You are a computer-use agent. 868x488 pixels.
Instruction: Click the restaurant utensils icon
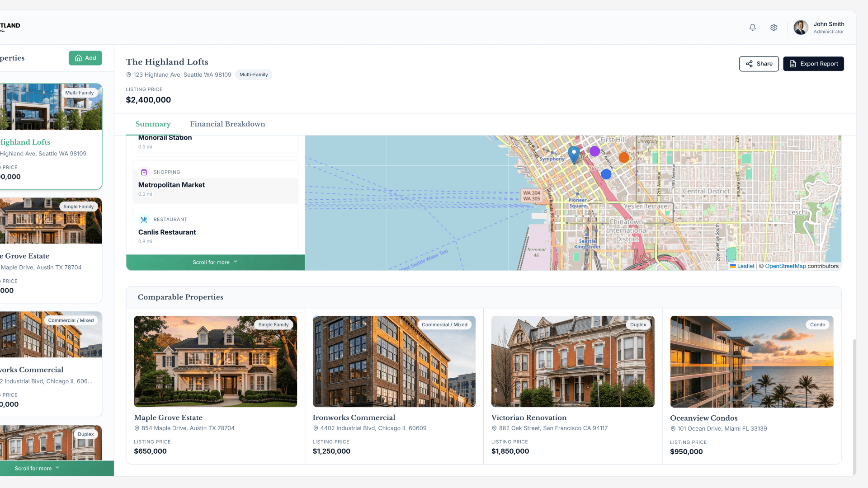coord(144,220)
